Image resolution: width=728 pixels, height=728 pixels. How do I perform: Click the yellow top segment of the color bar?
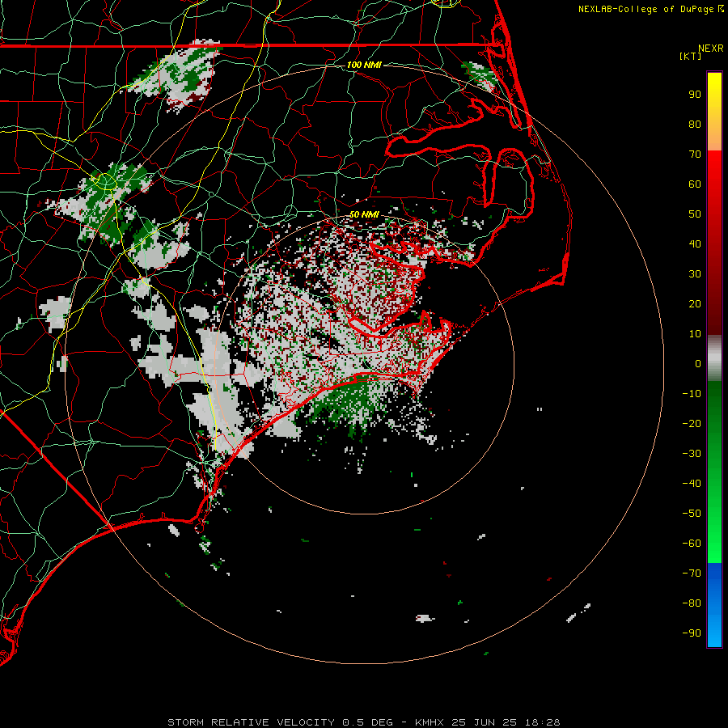coord(714,112)
